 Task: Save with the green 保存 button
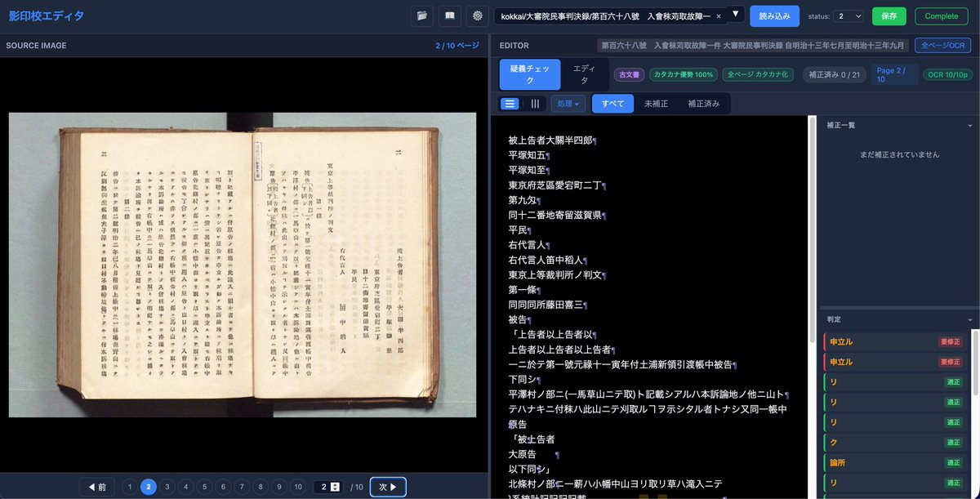[x=889, y=16]
